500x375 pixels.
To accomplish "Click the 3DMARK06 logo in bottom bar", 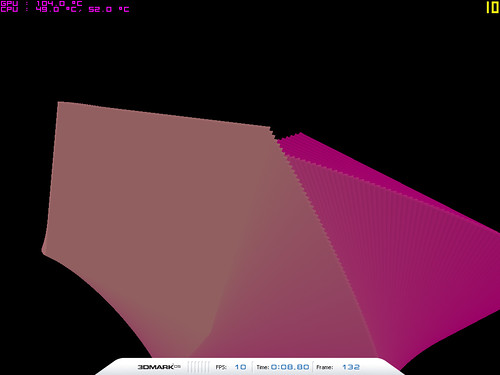I will tap(159, 367).
